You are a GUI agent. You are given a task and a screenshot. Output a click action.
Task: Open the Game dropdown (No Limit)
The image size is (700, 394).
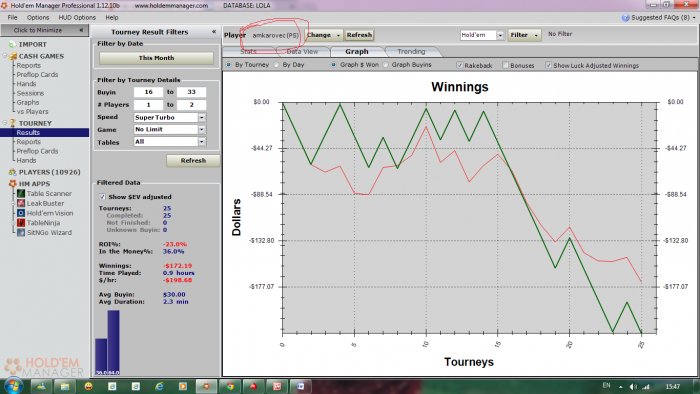(x=202, y=129)
